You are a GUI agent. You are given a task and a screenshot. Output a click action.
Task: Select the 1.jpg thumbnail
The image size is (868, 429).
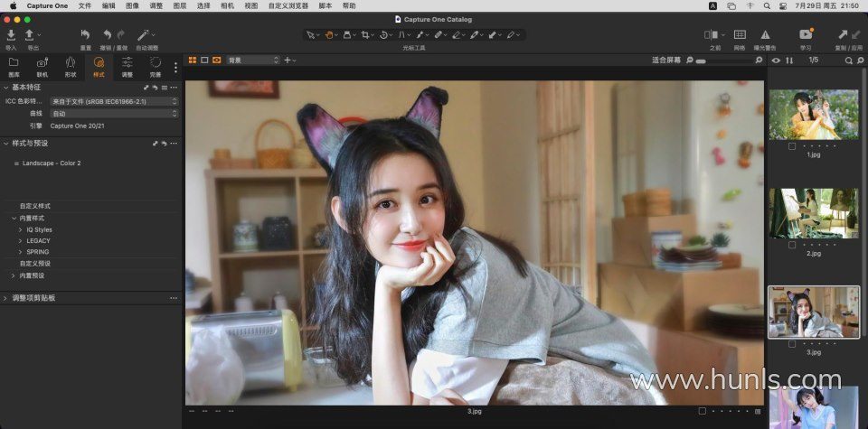pos(813,115)
